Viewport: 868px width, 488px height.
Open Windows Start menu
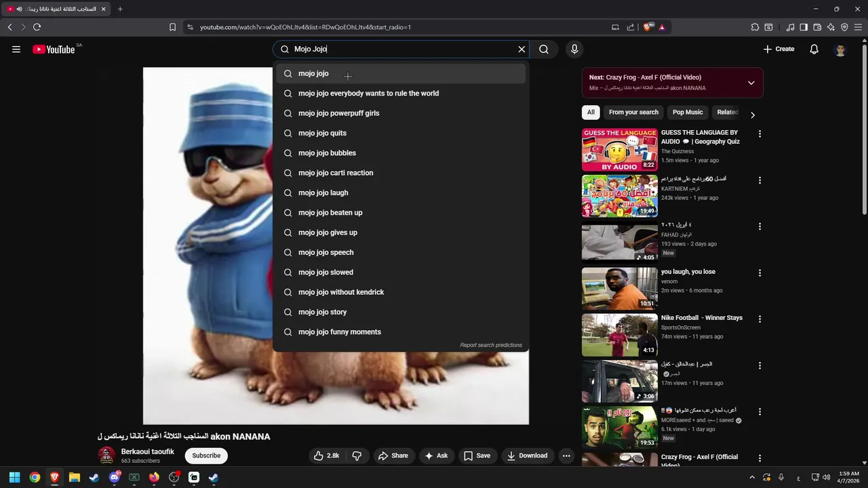[x=14, y=477]
